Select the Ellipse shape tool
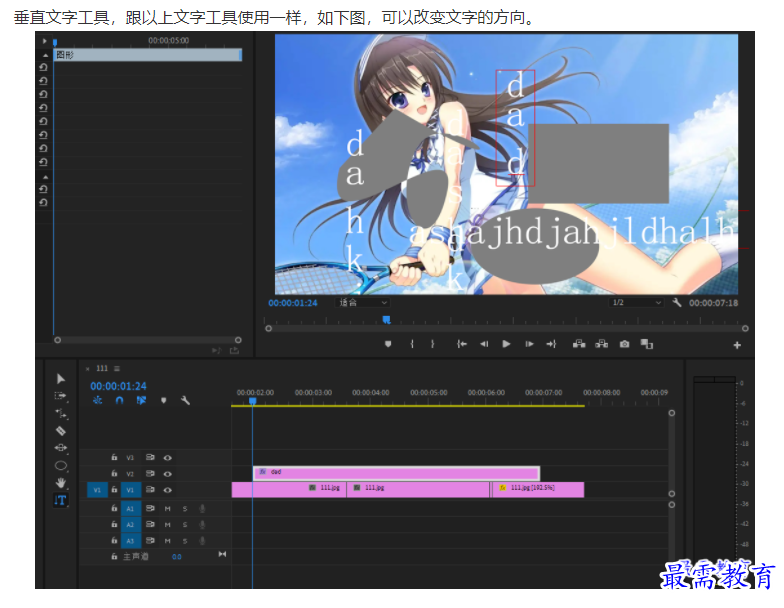Screen dimensions: 784x608 click(x=60, y=466)
